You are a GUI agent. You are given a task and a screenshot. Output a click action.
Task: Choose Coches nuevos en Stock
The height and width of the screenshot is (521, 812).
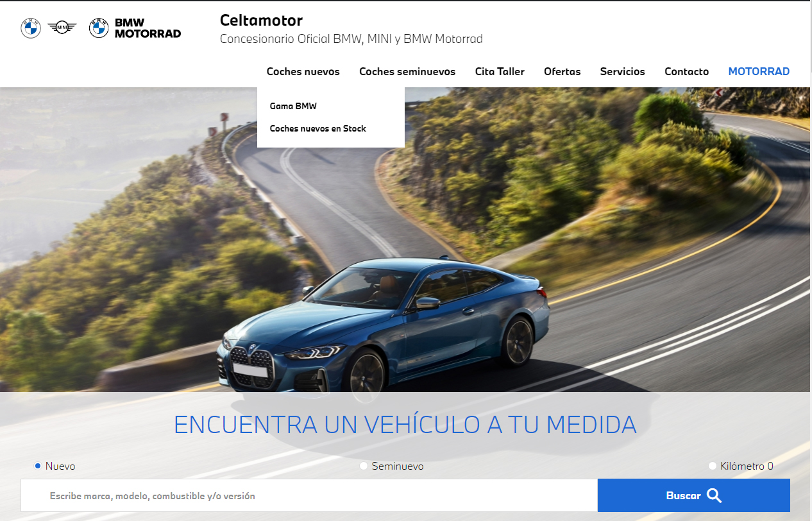tap(318, 128)
